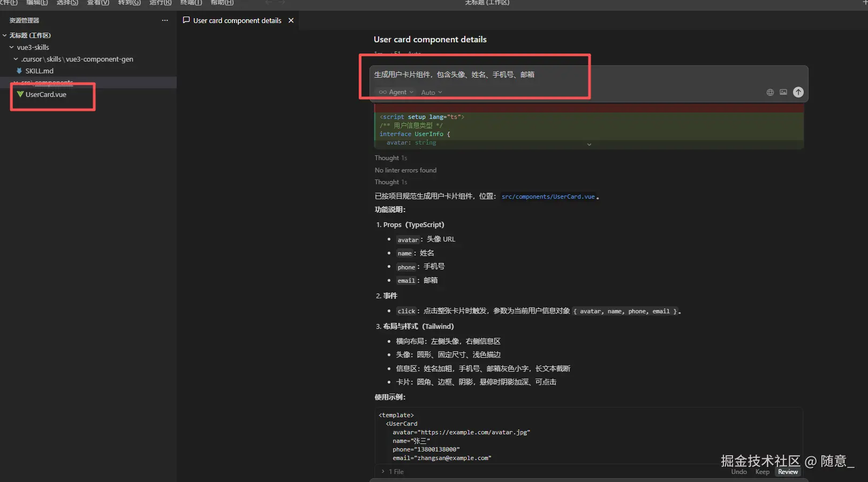Click Thought 1s below No linter errors

pos(391,182)
